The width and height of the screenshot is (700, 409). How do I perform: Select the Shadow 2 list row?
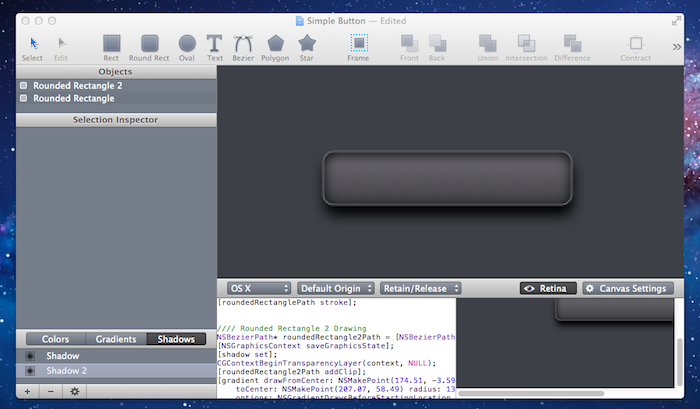click(116, 371)
